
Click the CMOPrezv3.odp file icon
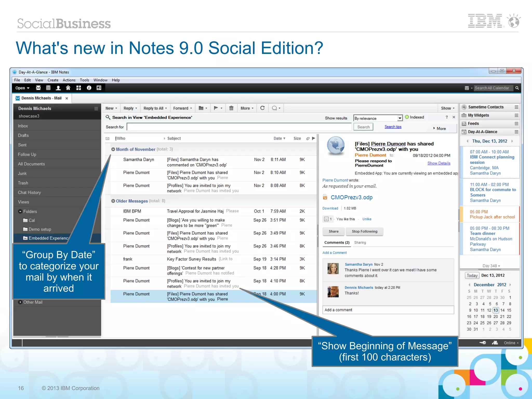325,197
